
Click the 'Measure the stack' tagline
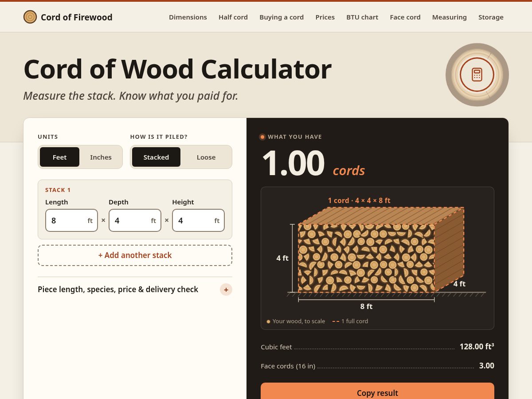tap(131, 96)
